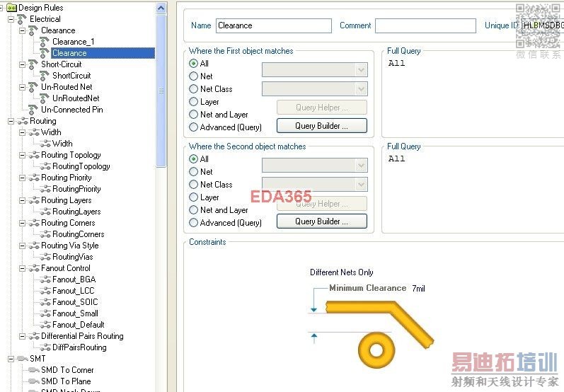Click the RoutingLayers rule icon
This screenshot has height=392, width=564.
[45, 212]
